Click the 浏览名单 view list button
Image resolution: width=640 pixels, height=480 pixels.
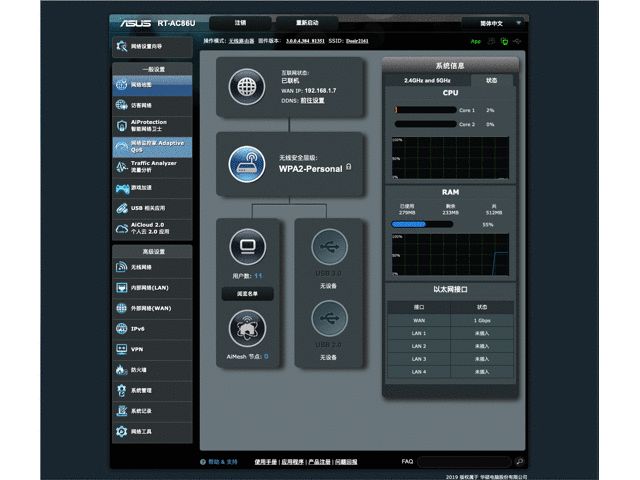tap(247, 294)
